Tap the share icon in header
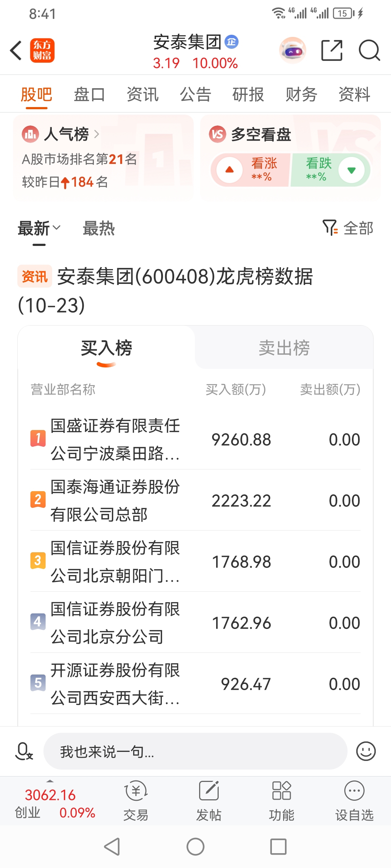Viewport: 391px width, 868px height. pyautogui.click(x=332, y=50)
